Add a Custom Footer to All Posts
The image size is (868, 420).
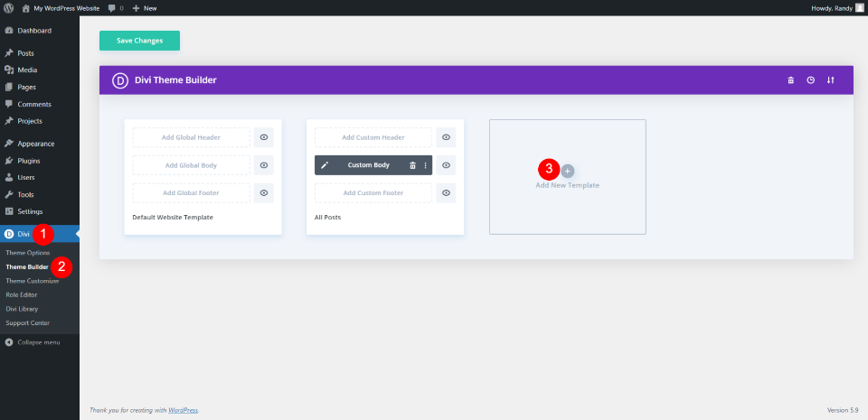pos(373,193)
